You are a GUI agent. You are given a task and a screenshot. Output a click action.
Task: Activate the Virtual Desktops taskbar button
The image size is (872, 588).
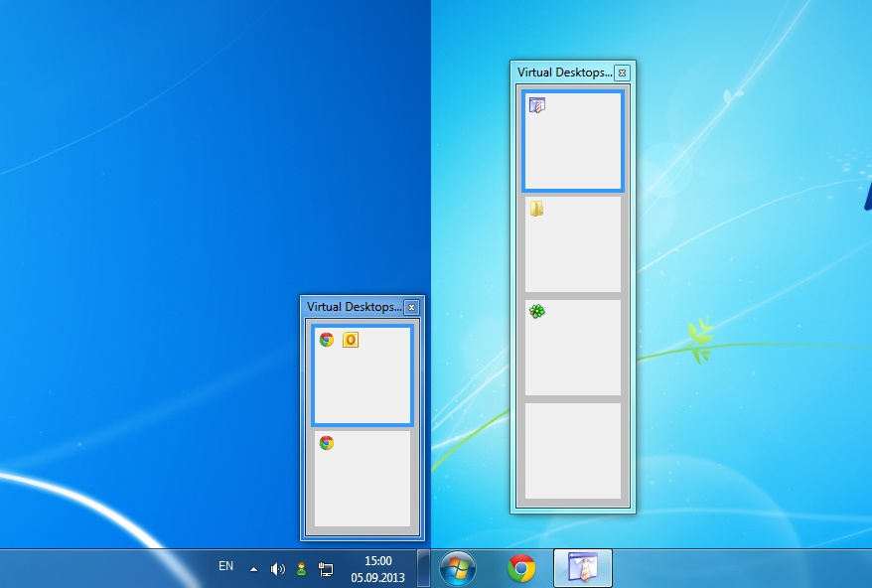click(583, 568)
